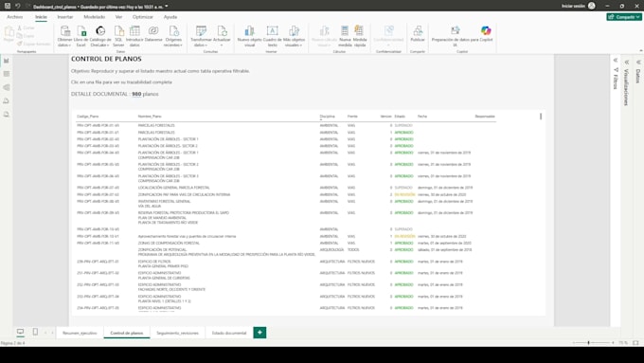Switch to Model view in left sidebar

coord(7,87)
